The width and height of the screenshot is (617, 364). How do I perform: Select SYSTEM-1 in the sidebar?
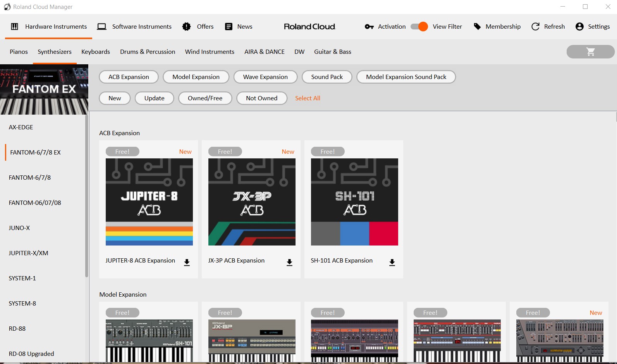(x=22, y=278)
